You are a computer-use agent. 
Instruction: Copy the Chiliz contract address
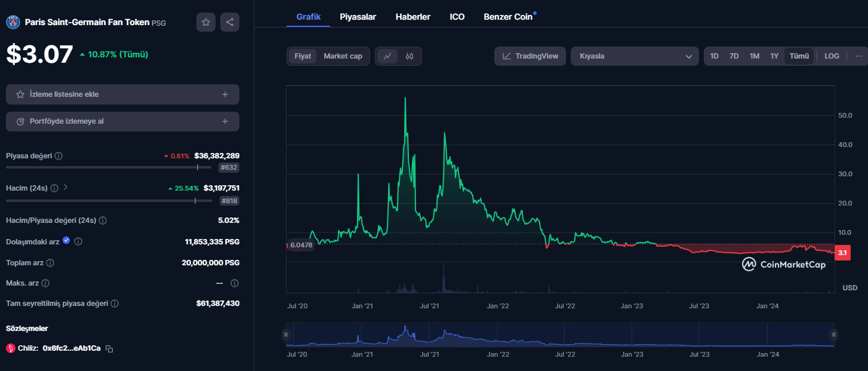pyautogui.click(x=109, y=348)
